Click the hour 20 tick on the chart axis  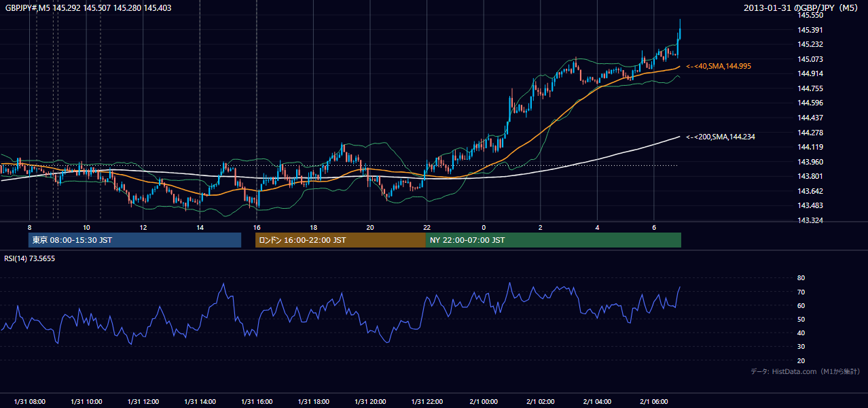pos(370,227)
